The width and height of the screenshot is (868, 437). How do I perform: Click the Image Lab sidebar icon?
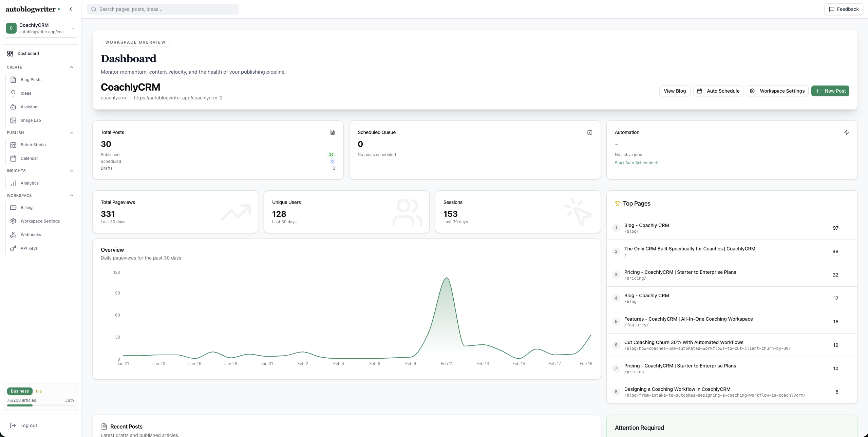coord(13,120)
